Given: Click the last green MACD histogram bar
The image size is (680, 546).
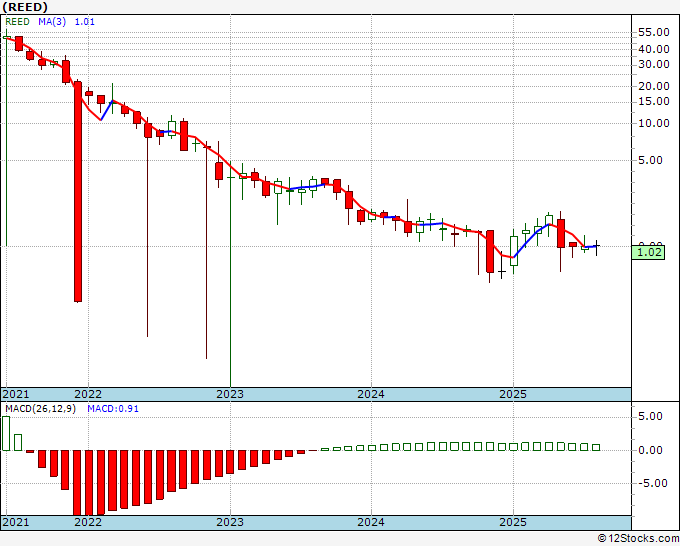Looking at the screenshot, I should point(596,447).
